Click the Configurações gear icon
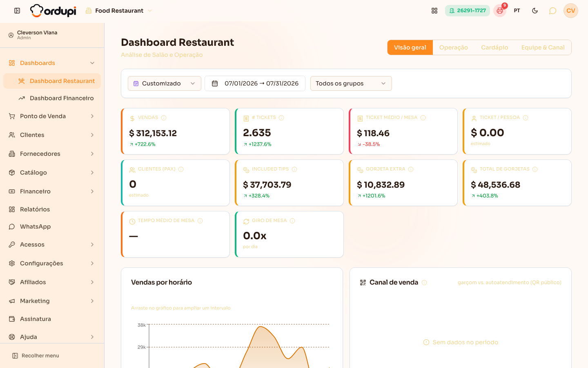Screen dimensions: 588x368 point(12,263)
